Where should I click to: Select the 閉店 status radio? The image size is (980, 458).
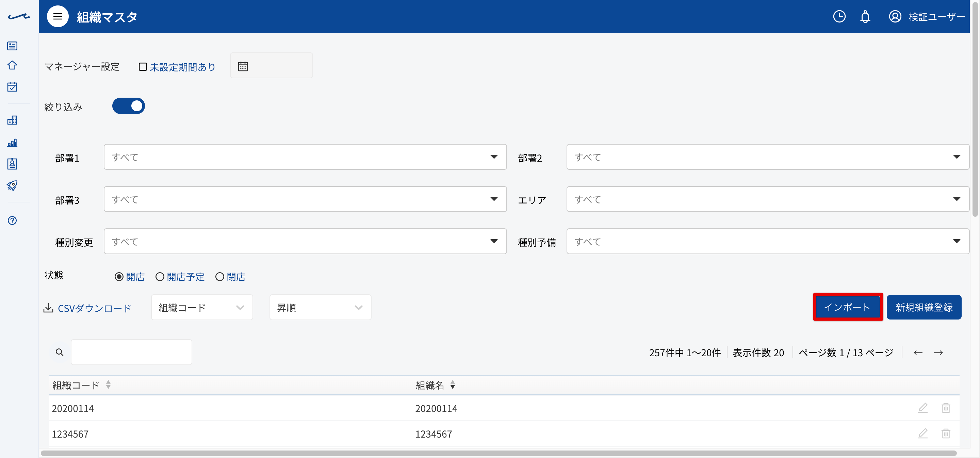point(219,277)
